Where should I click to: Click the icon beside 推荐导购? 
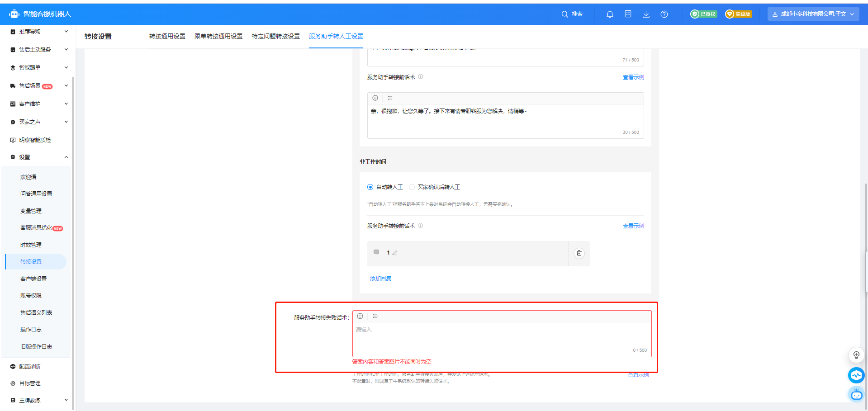point(13,32)
